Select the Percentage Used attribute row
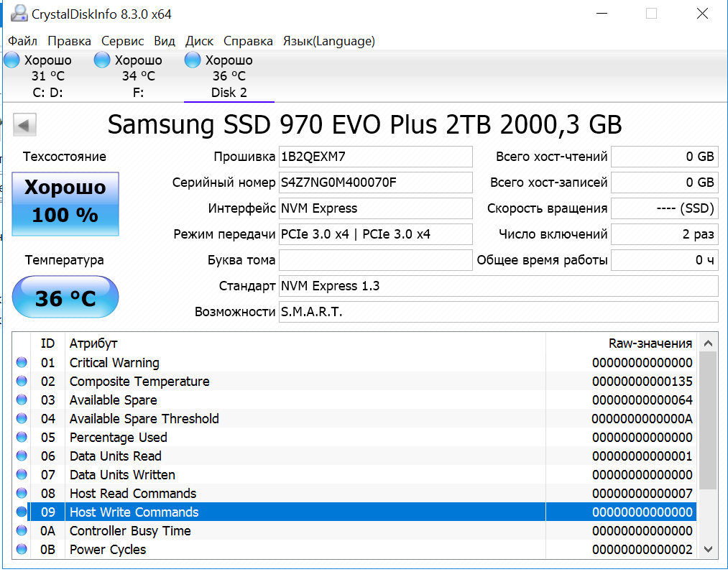The height and width of the screenshot is (572, 728). 287,438
